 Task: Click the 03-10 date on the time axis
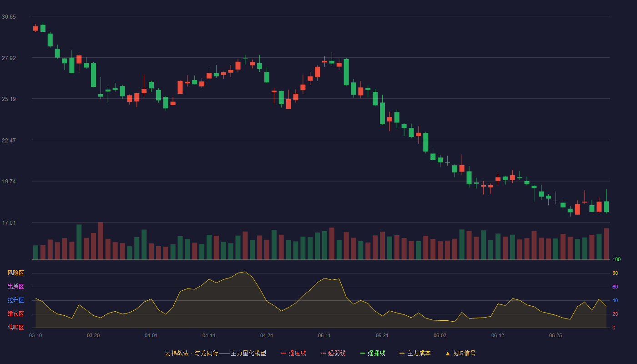(x=35, y=335)
